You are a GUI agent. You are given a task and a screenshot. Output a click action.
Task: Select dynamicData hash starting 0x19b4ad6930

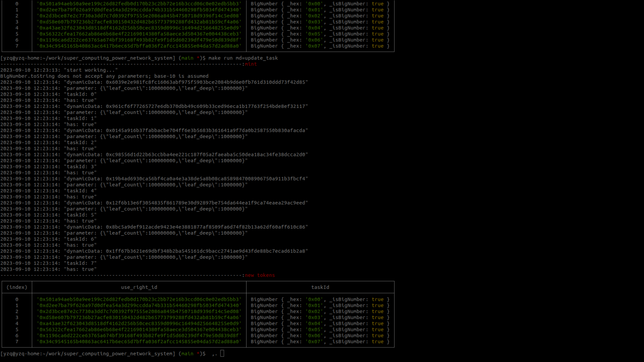[x=206, y=179]
